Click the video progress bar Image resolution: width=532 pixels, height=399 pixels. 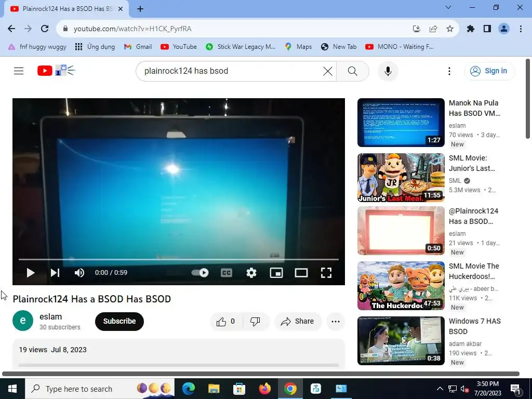tap(179, 260)
